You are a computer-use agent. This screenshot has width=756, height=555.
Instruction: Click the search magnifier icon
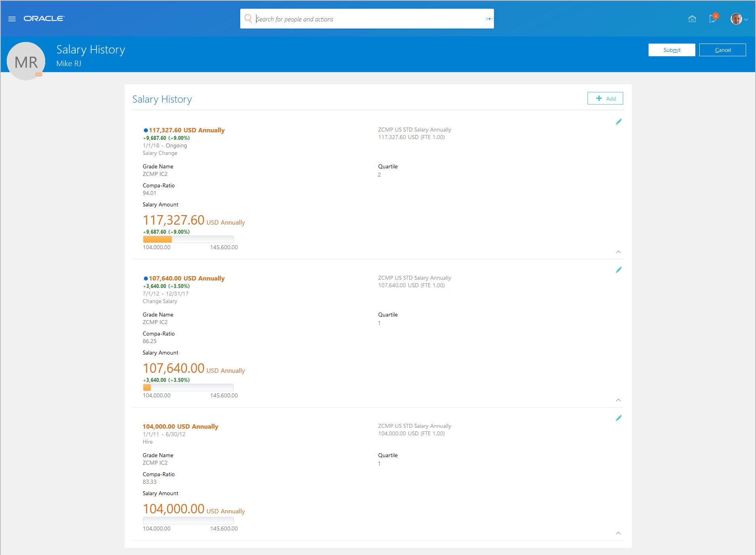click(x=248, y=19)
